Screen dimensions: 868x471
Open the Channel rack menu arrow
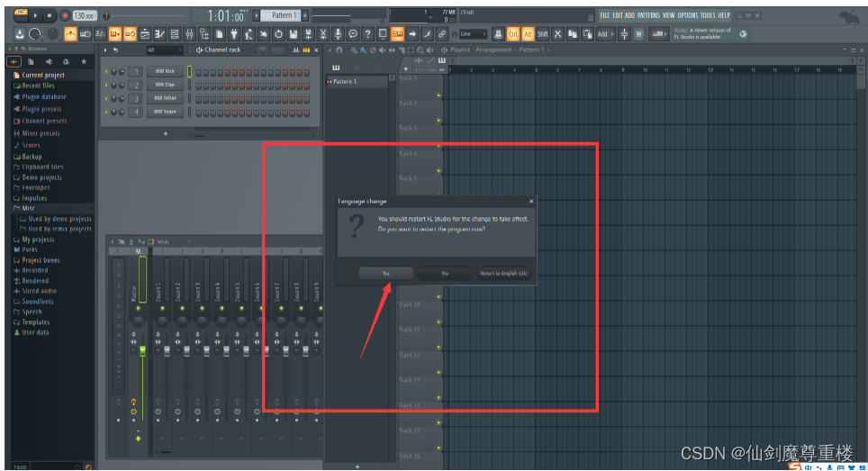105,50
